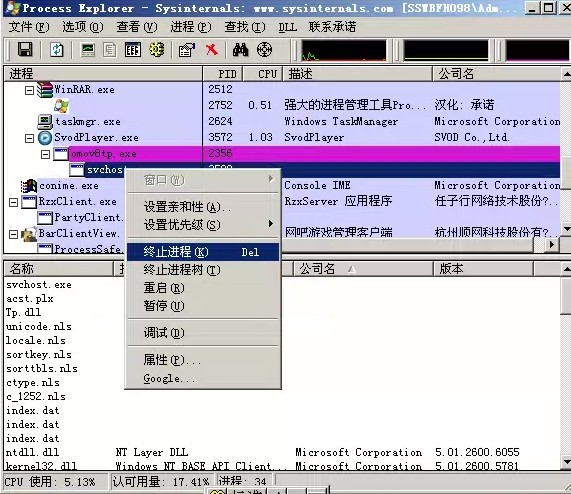This screenshot has width=571, height=494.
Task: Open the 选项(O) menu
Action: tap(83, 27)
